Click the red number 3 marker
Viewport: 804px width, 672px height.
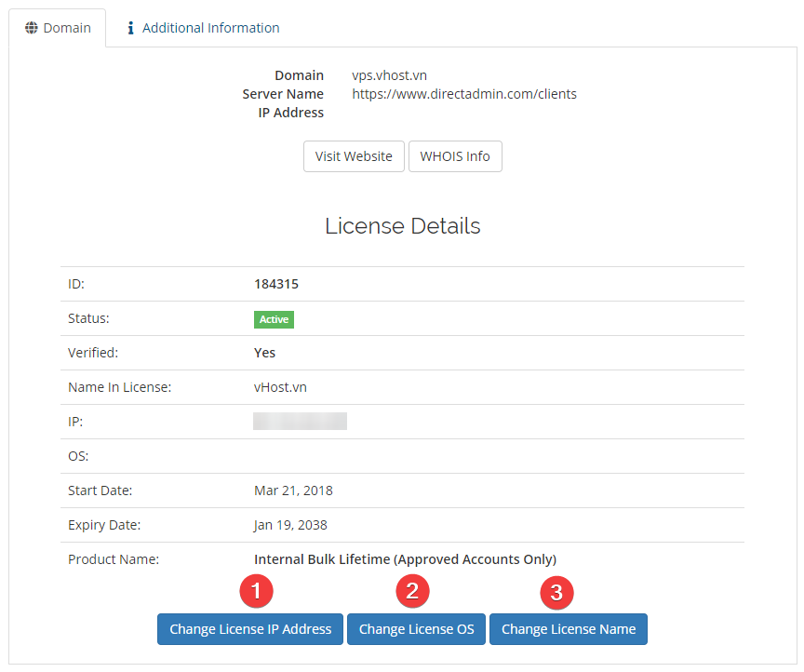pyautogui.click(x=556, y=591)
